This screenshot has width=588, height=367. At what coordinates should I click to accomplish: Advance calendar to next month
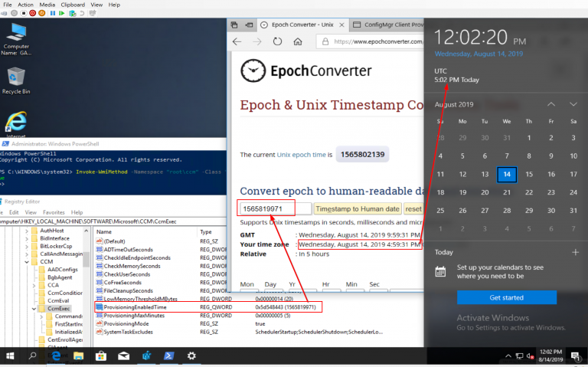573,103
